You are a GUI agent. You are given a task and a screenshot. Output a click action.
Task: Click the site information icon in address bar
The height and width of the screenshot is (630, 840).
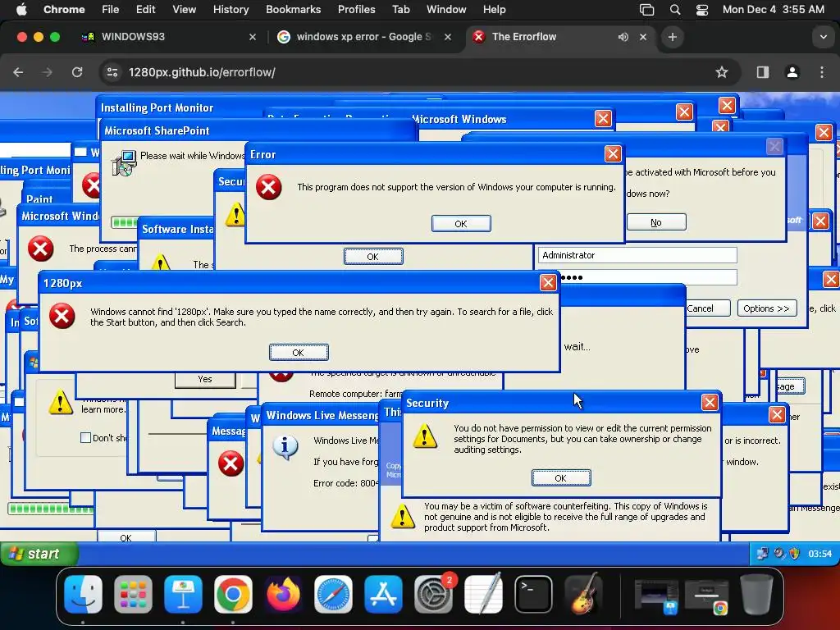tap(112, 72)
